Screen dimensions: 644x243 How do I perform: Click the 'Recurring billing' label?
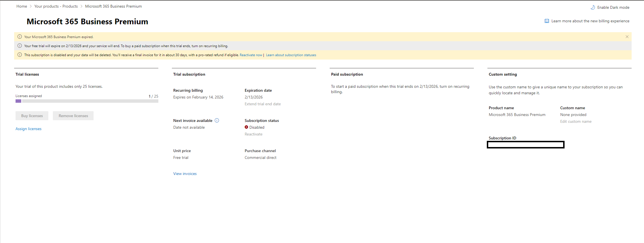[x=188, y=90]
